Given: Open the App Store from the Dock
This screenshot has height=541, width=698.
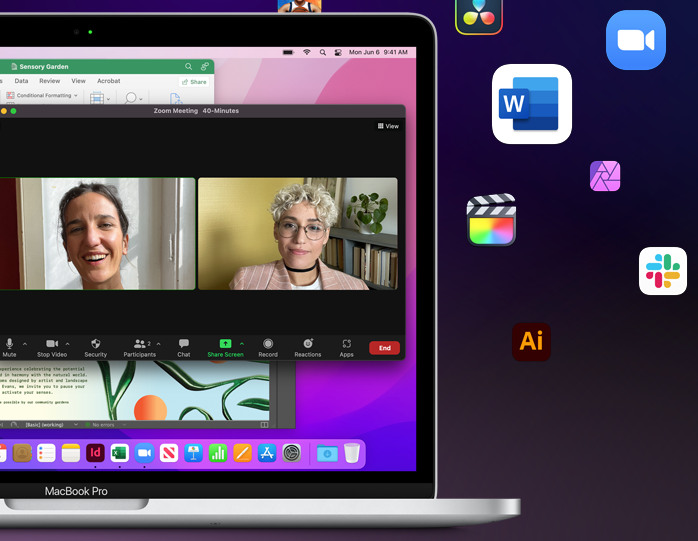Looking at the screenshot, I should click(267, 453).
